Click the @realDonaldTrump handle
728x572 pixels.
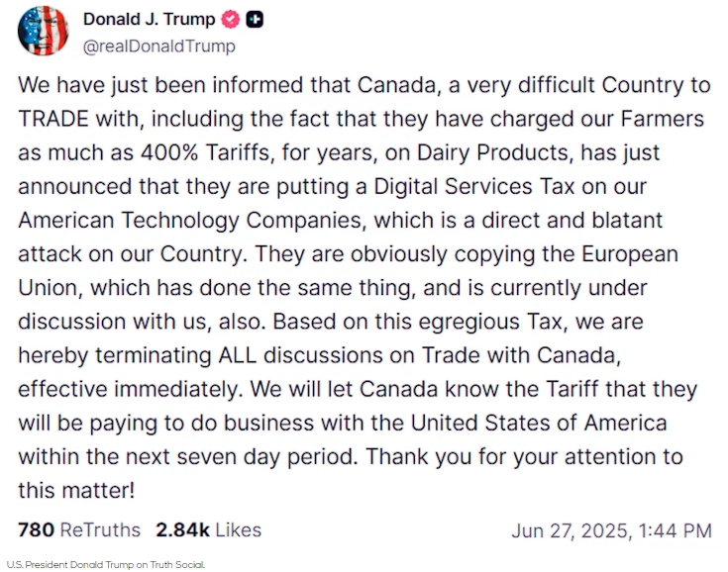tap(159, 46)
